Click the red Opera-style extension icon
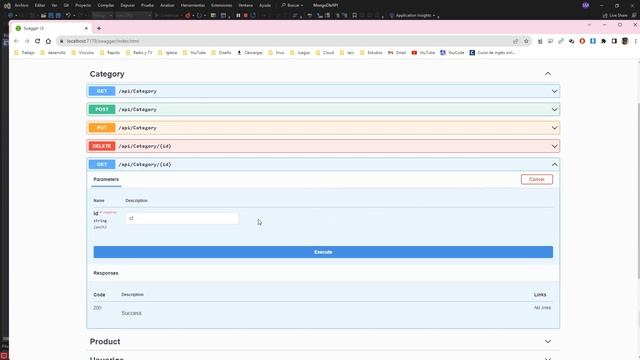Image resolution: width=640 pixels, height=360 pixels. pos(582,41)
